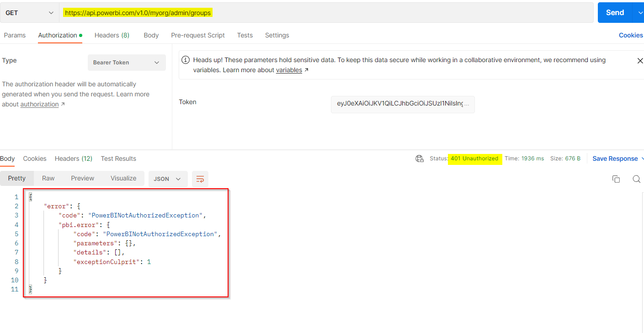Click line number 3 in the response

click(x=16, y=215)
